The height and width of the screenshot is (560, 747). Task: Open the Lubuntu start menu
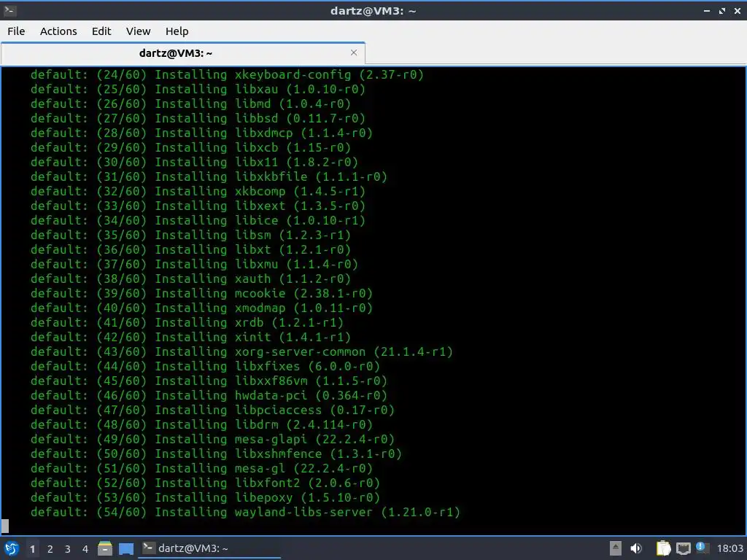(x=12, y=548)
